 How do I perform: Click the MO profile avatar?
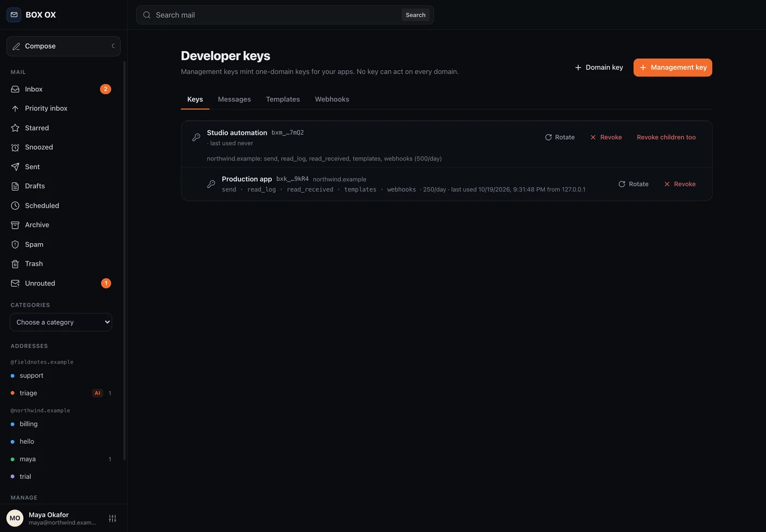click(x=15, y=518)
